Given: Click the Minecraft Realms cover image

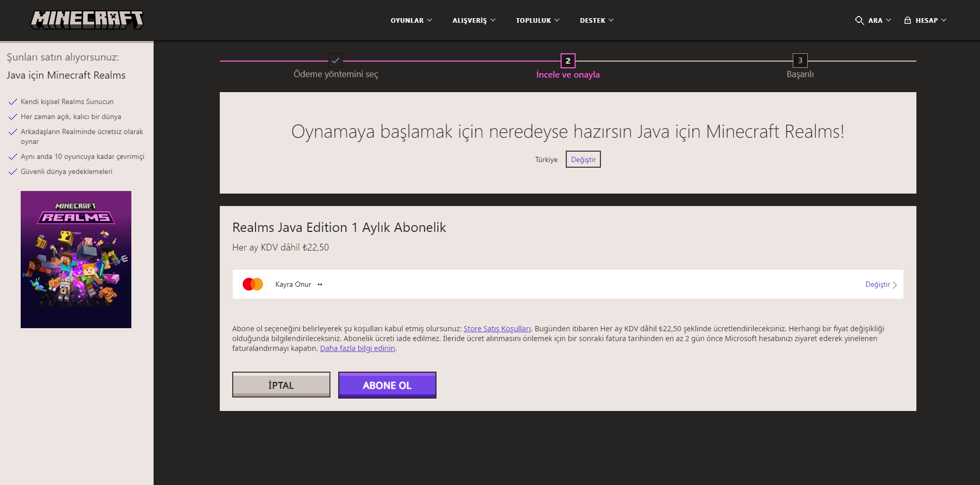Looking at the screenshot, I should point(76,259).
